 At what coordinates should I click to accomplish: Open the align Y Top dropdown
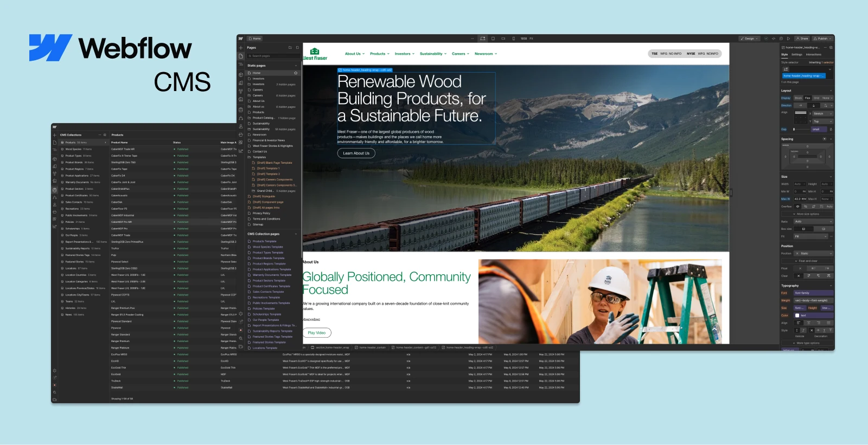point(822,121)
